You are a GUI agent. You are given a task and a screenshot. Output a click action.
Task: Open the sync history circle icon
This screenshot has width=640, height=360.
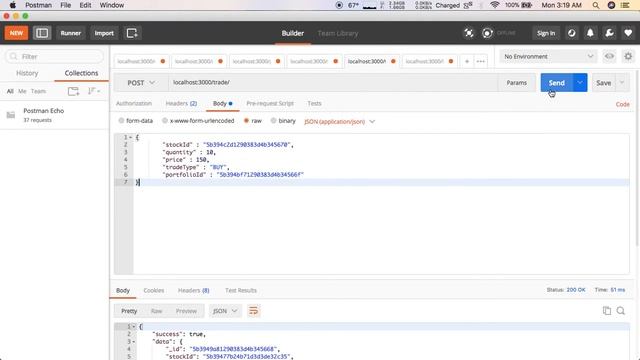[571, 33]
